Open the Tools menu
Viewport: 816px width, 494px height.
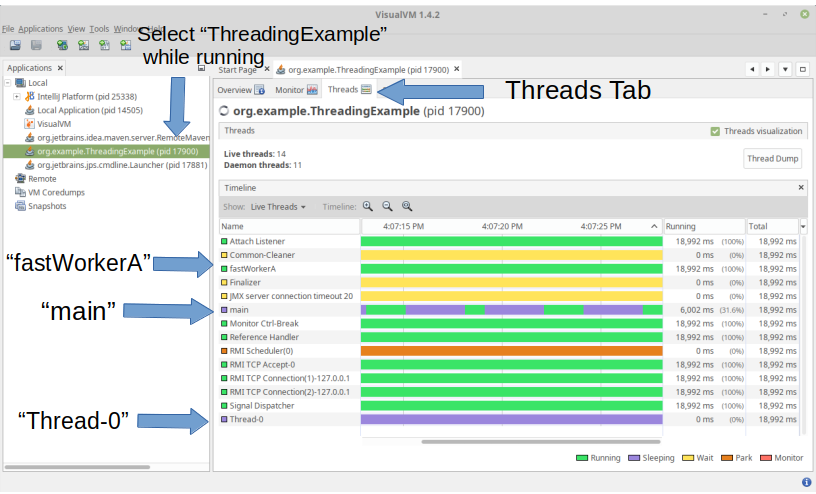[99, 29]
